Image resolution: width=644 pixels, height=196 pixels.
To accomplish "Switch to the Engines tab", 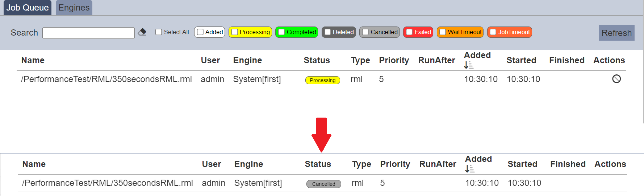I will (x=74, y=8).
